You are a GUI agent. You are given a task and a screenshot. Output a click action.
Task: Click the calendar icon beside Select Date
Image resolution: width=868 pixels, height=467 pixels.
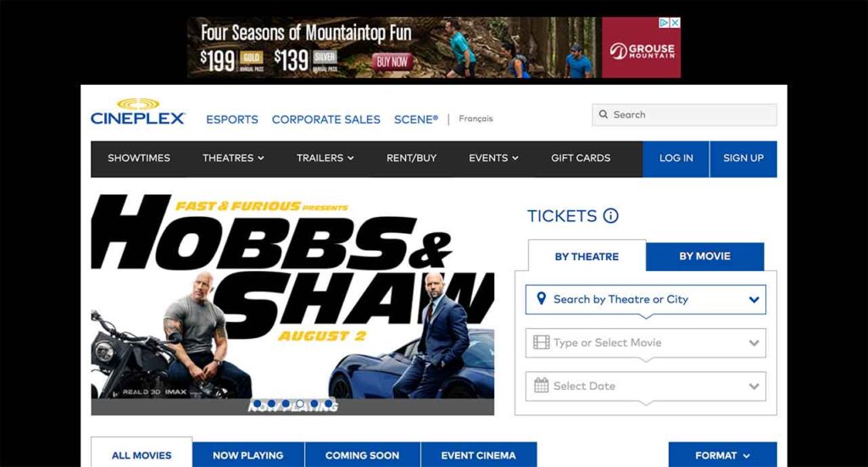click(541, 386)
